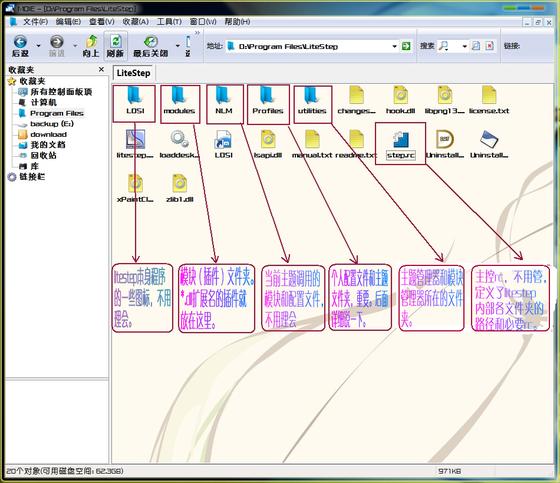Image resolution: width=560 pixels, height=483 pixels.
Task: Open the search dropdown arrow
Action: (x=464, y=46)
